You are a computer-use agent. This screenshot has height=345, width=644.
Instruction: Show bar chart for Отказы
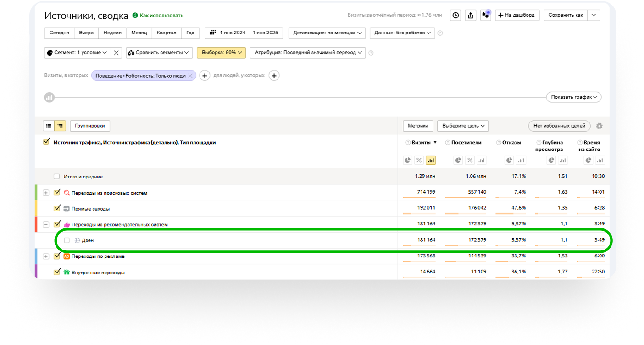521,160
